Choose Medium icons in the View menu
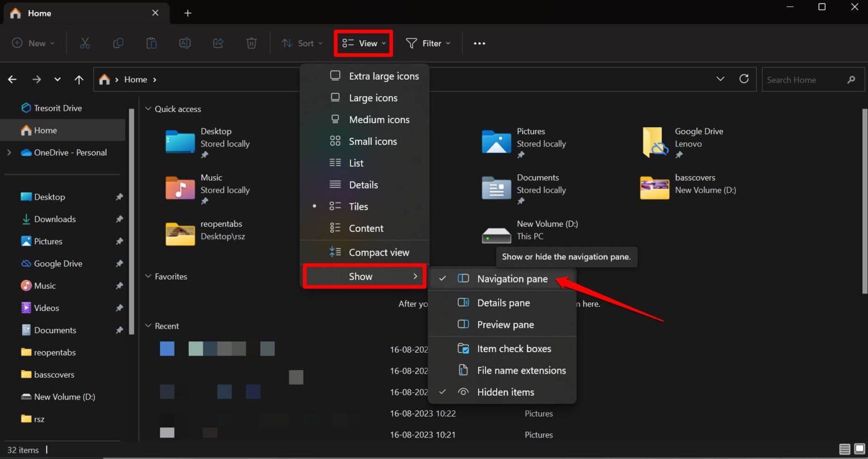This screenshot has height=459, width=868. coord(379,119)
